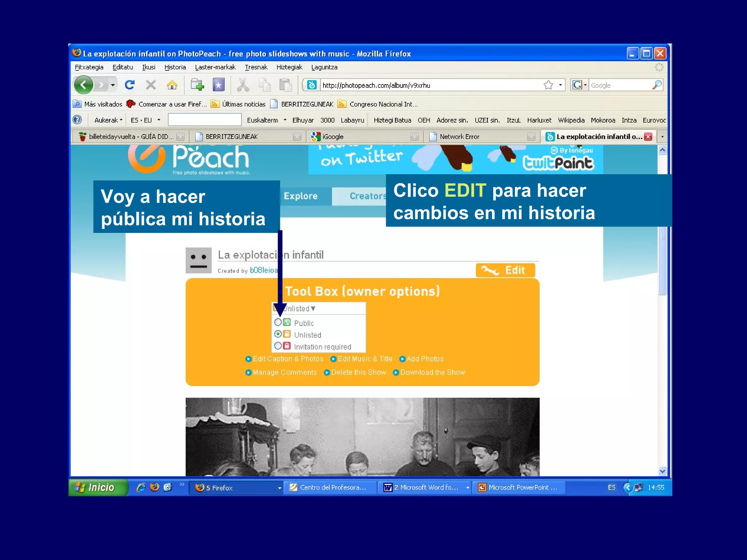Reload the page with refresh icon
This screenshot has height=560, width=747.
[x=129, y=85]
